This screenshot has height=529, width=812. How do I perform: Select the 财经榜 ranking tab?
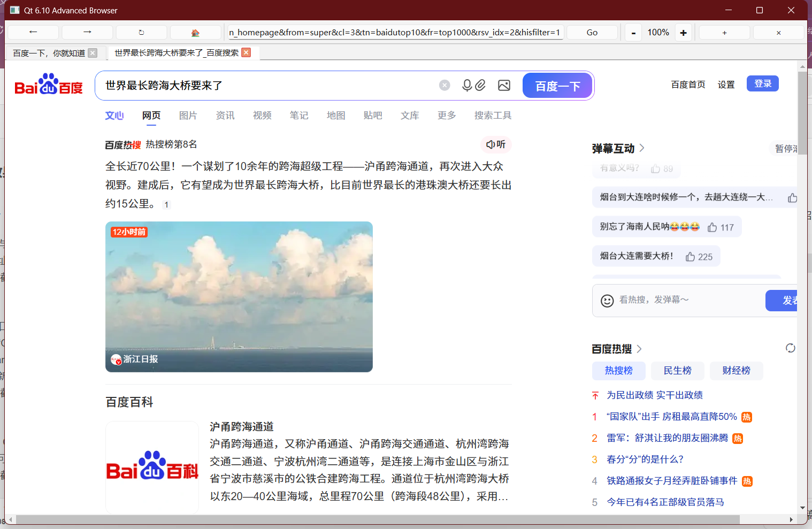737,371
